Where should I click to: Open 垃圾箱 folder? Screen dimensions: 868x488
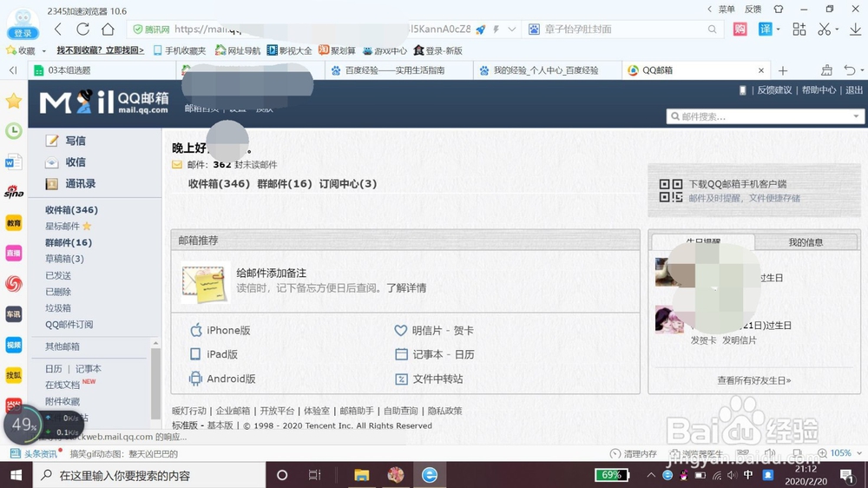(x=58, y=308)
